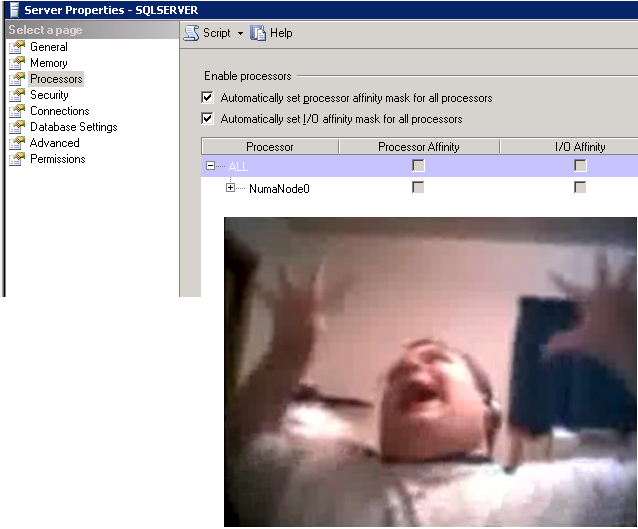The height and width of the screenshot is (529, 638).
Task: Open the Permissions page
Action: tap(58, 159)
